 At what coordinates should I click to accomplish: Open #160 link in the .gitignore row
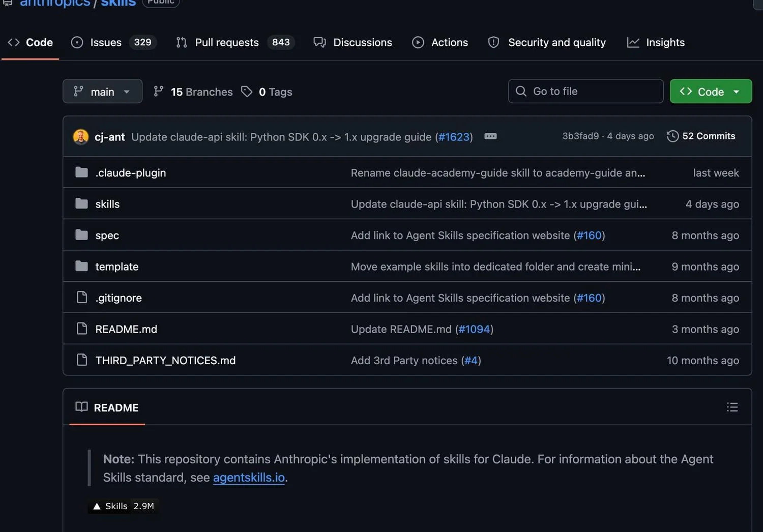tap(589, 298)
